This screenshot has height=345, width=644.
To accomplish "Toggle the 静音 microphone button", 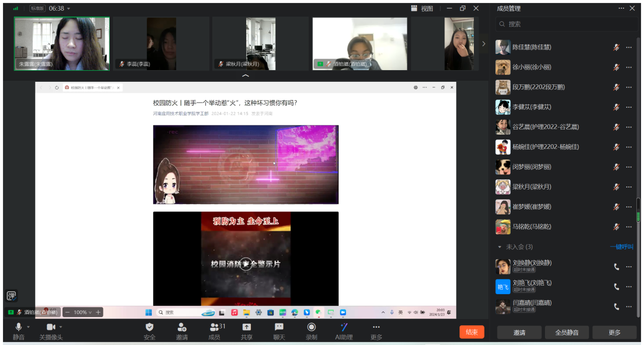I will click(19, 327).
